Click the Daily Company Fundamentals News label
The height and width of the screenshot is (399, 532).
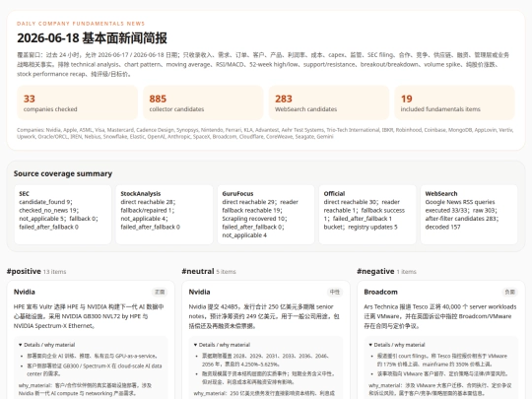81,24
